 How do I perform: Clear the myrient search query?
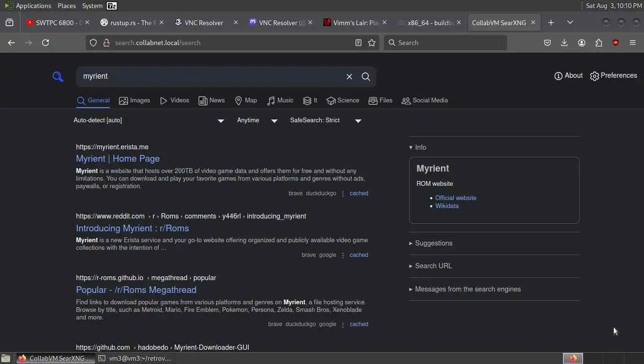[349, 77]
